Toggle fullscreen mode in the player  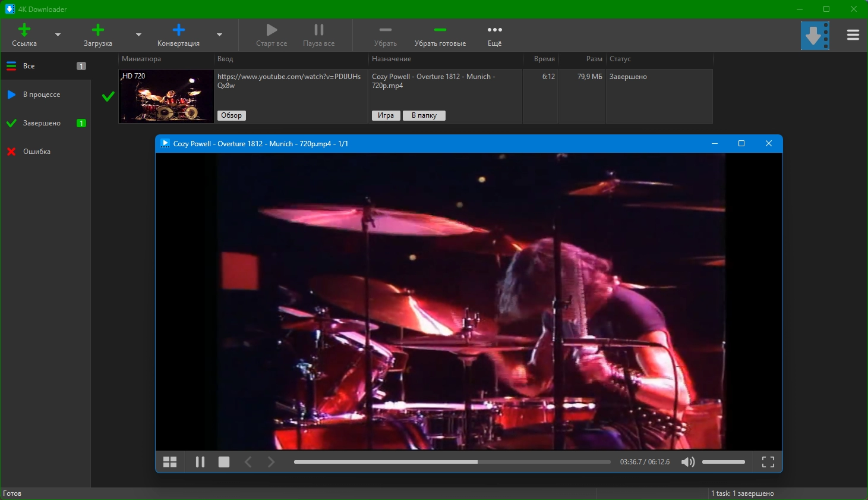pos(768,462)
